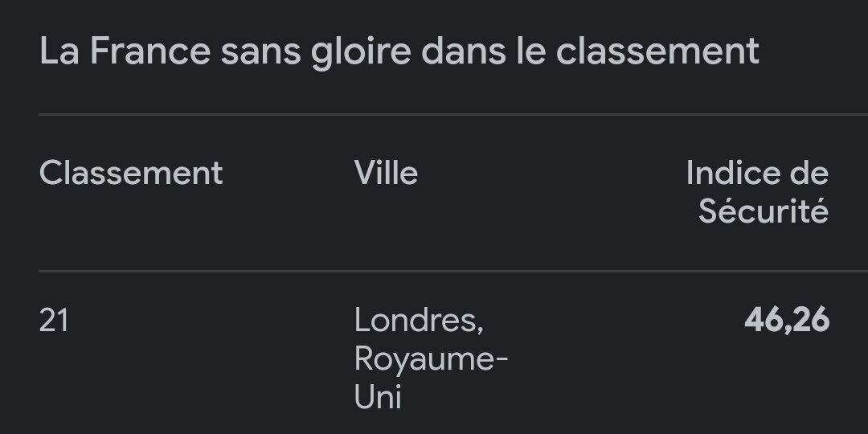Select the rank cell showing 21

(x=54, y=321)
